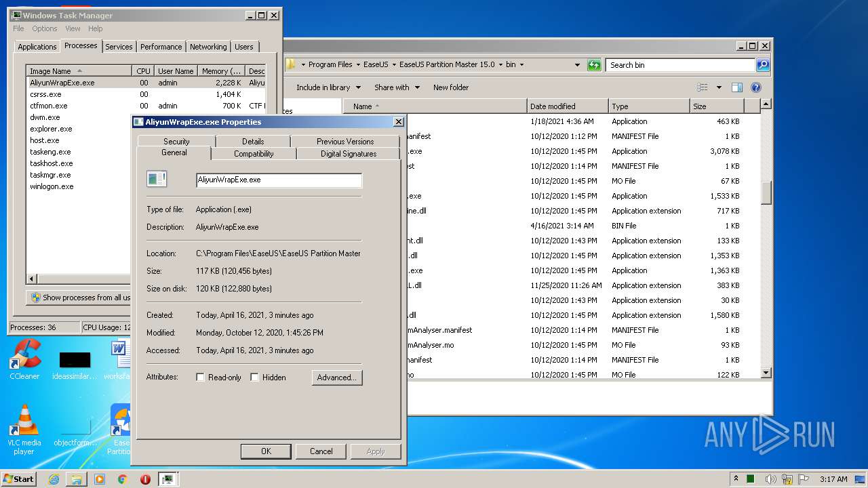This screenshot has width=868, height=488.
Task: Switch to the Services tab
Action: pos(119,47)
